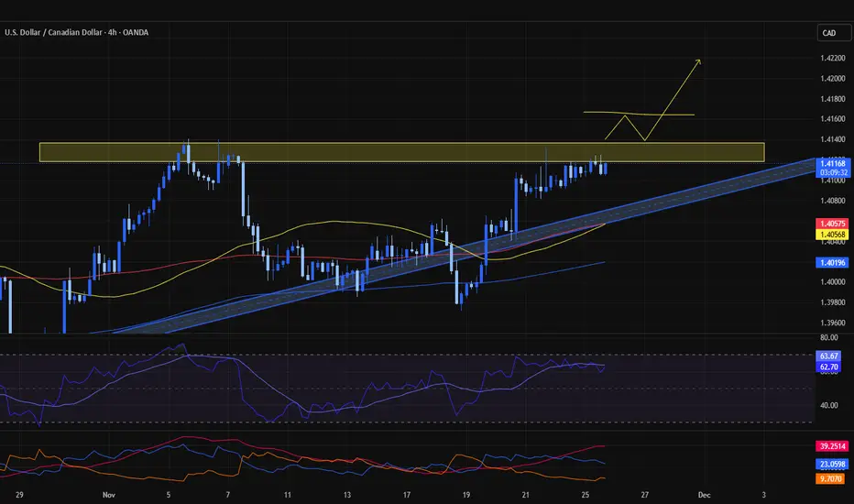Select the red moving average tag 1.40575
854x504 pixels.
832,224
